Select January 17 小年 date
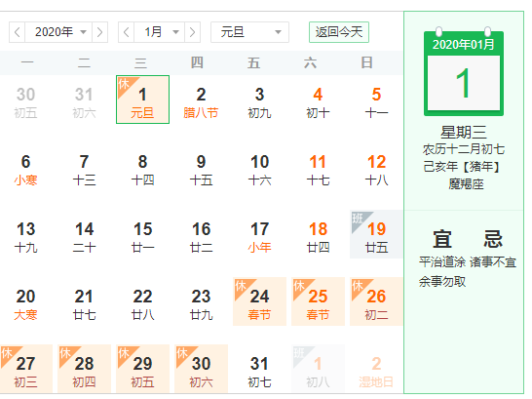 pyautogui.click(x=259, y=234)
